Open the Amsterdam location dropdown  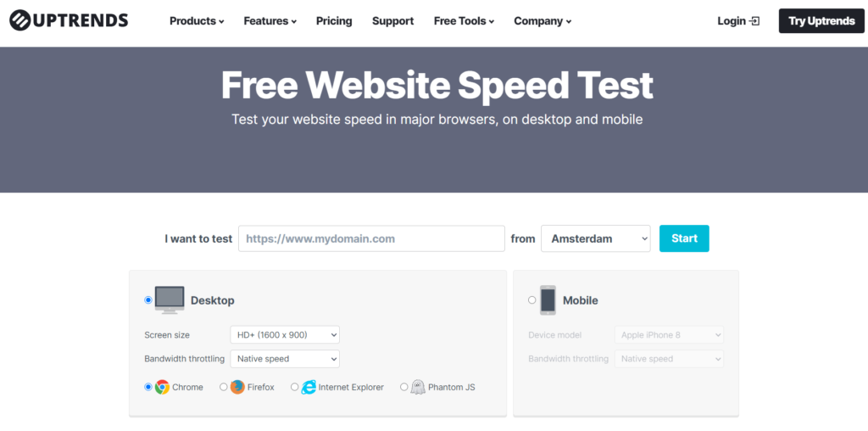(596, 238)
